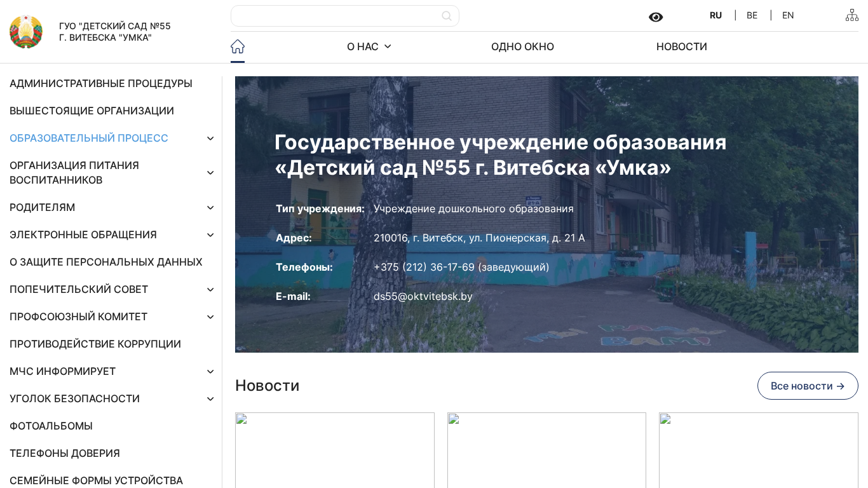Click the Все новости button
The width and height of the screenshot is (868, 488).
point(807,386)
